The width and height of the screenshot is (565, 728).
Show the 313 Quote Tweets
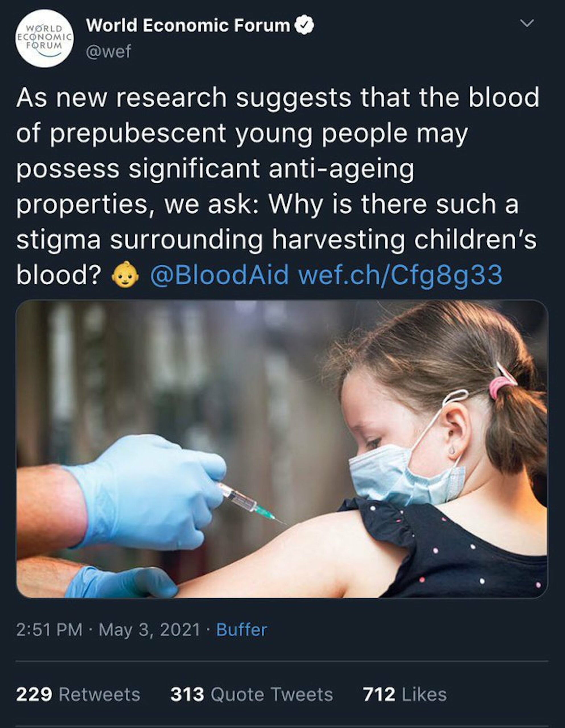251,695
